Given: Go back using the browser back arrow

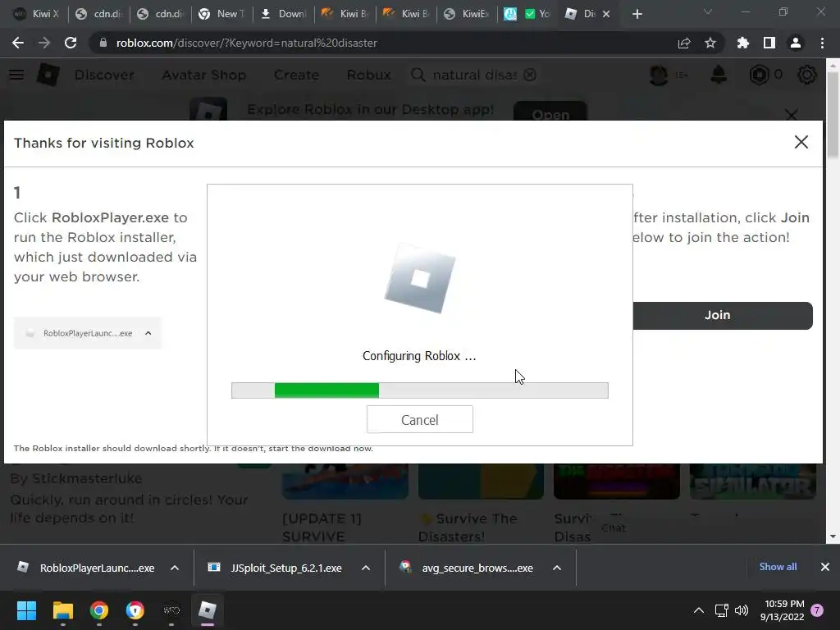Looking at the screenshot, I should click(18, 43).
